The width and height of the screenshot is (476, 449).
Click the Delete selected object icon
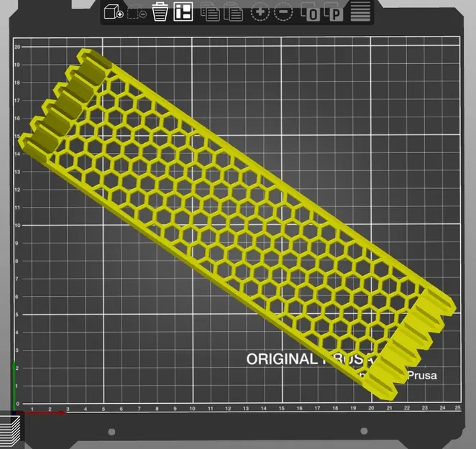click(137, 12)
